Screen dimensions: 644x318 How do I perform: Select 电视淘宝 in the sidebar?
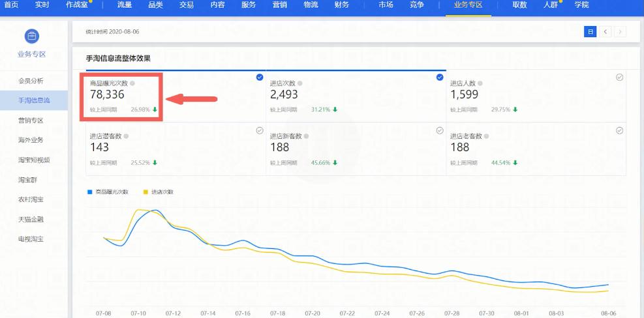[x=31, y=239]
